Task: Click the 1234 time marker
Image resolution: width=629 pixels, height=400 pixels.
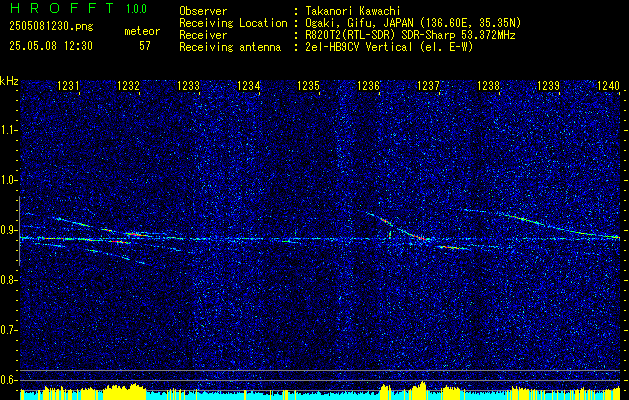Action: point(248,85)
